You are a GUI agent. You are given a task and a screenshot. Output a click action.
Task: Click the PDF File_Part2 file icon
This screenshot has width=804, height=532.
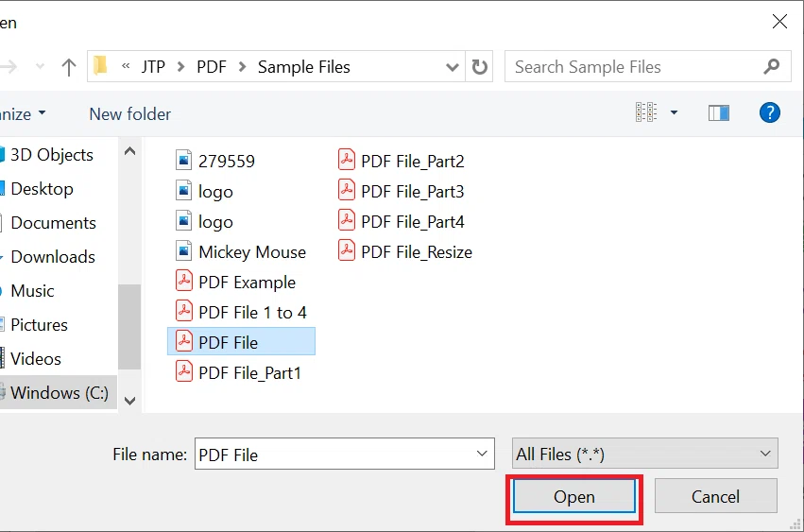(347, 160)
